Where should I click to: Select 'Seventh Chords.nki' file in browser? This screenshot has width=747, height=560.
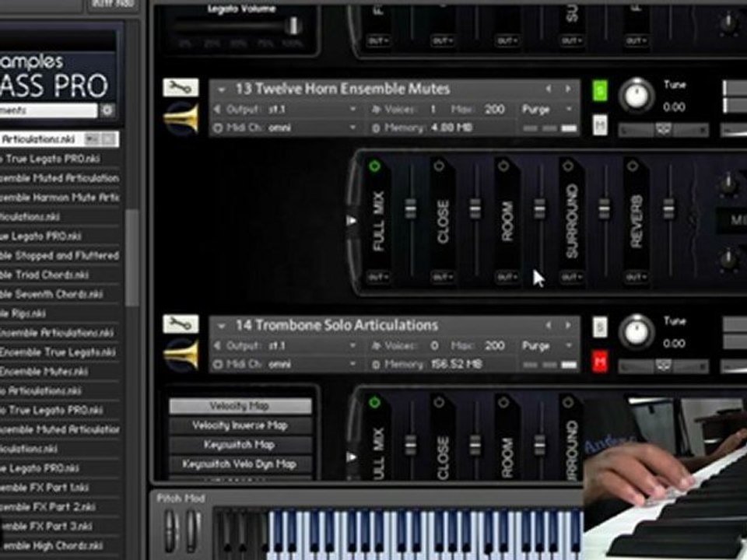pos(60,294)
